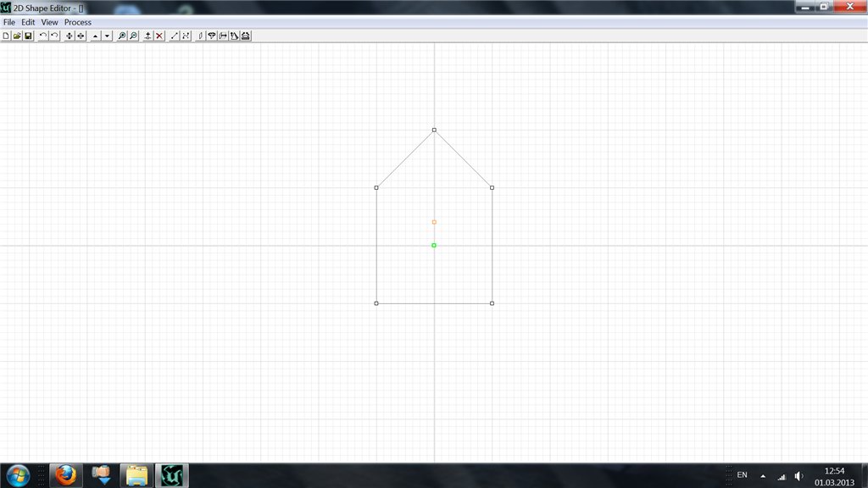Open the View menu
The width and height of the screenshot is (868, 488).
pos(49,22)
